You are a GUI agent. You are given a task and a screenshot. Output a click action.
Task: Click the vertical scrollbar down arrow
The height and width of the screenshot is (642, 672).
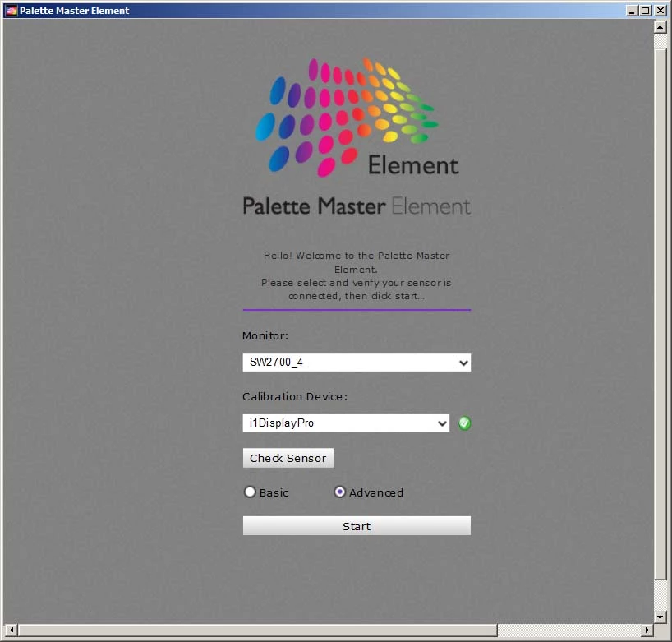(660, 617)
